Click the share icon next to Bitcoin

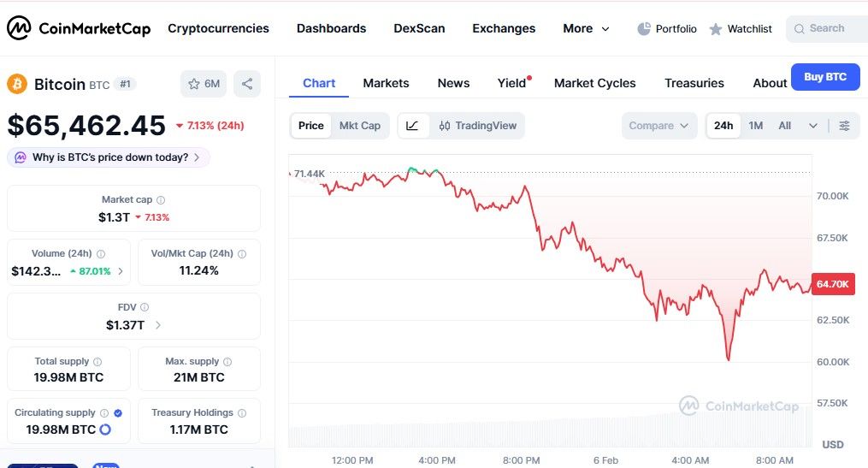tap(247, 84)
